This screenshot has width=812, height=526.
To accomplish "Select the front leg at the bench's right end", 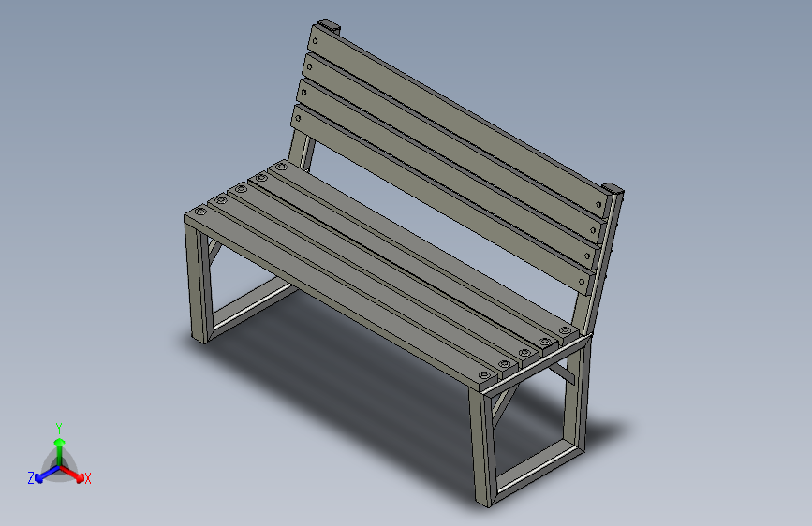I will coord(484,447).
